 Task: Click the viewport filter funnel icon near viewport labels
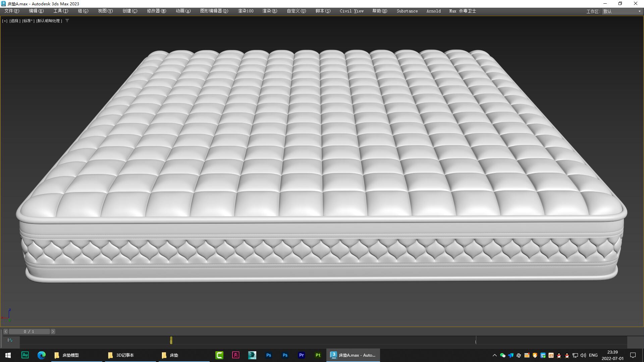pyautogui.click(x=67, y=20)
